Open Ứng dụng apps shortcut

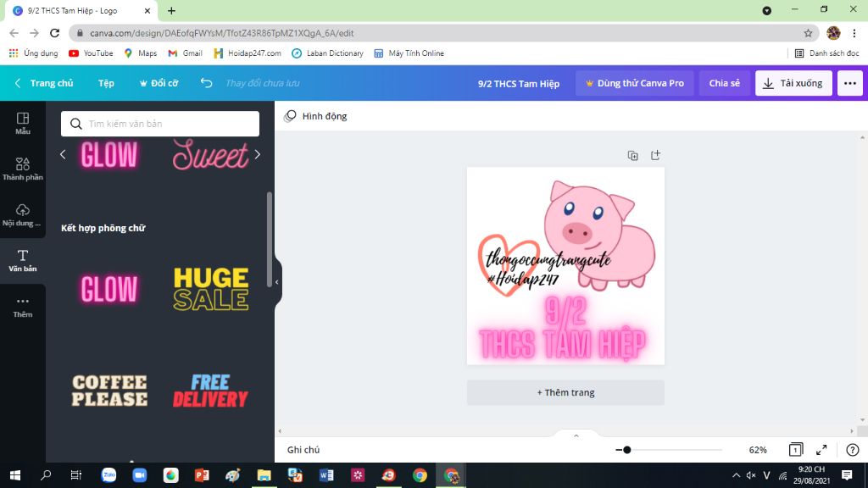[x=34, y=53]
